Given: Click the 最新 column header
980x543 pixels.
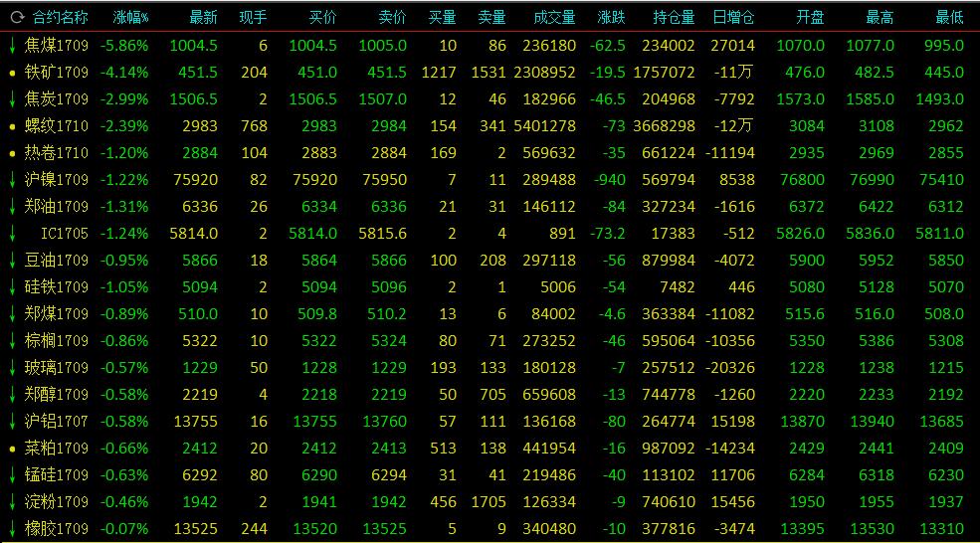Looking at the screenshot, I should pos(204,18).
